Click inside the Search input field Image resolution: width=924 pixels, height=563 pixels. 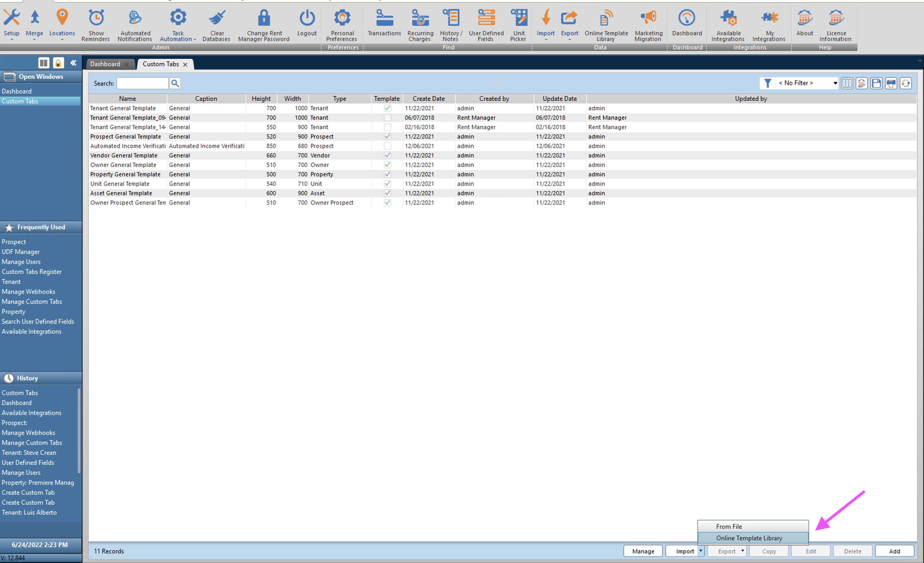pos(142,83)
